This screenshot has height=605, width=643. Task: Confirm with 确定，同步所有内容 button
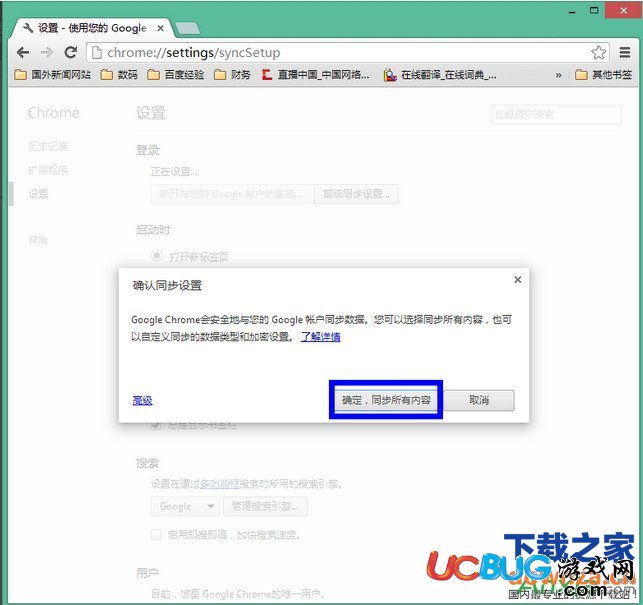point(386,400)
